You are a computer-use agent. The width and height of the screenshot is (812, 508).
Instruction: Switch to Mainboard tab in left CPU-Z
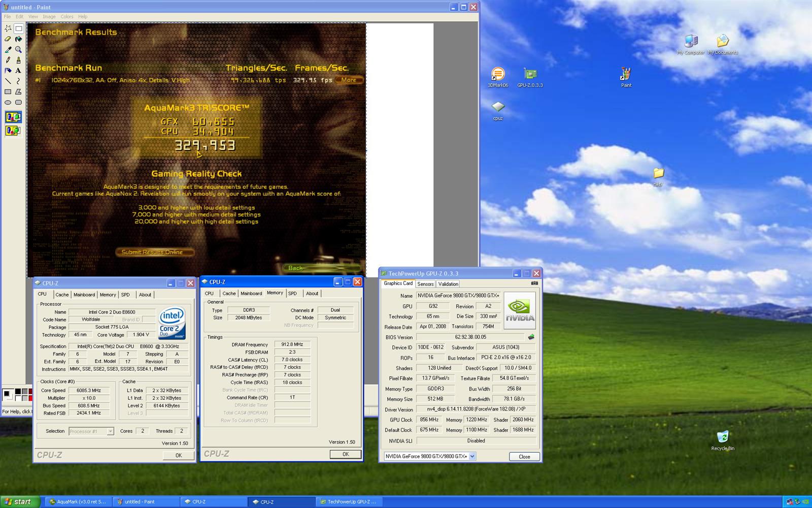(x=84, y=295)
